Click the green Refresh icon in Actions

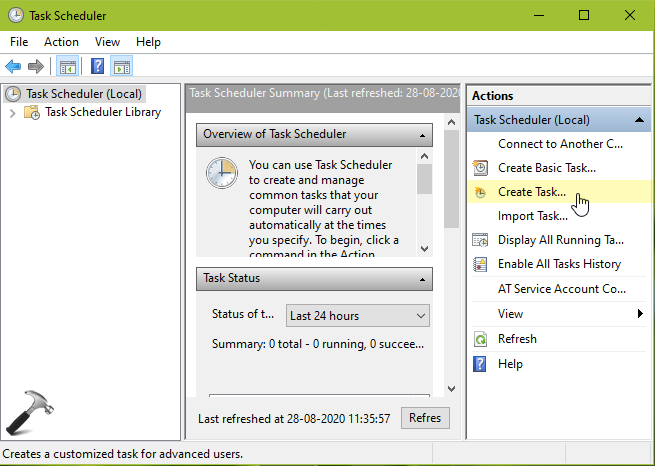click(480, 339)
